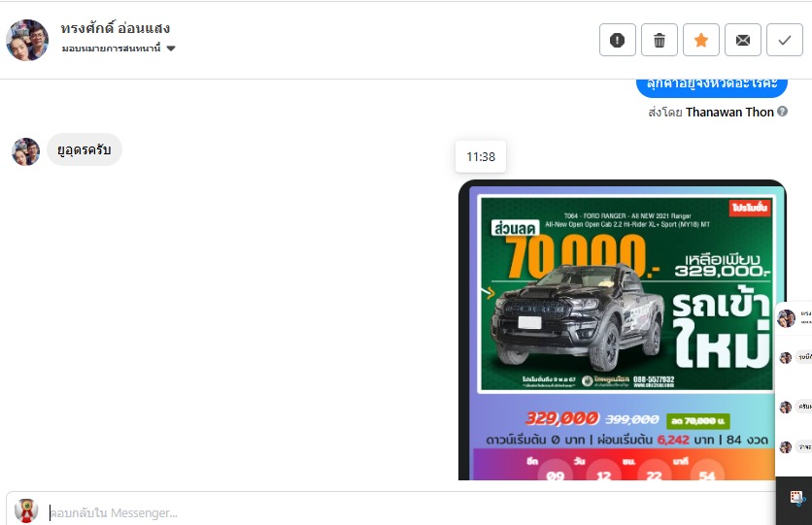Image resolution: width=812 pixels, height=525 pixels.
Task: Select the ยูอุดรครับ message bubble
Action: point(85,150)
